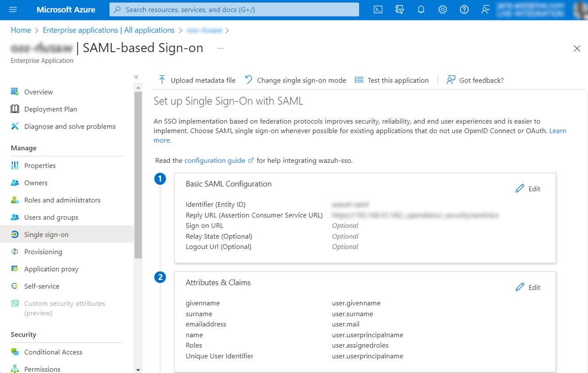588x373 pixels.
Task: Click the top bar feedback icon
Action: (x=486, y=9)
